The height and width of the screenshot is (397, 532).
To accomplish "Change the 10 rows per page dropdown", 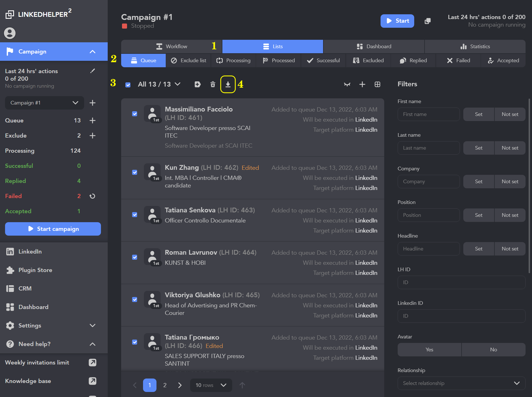I will (x=211, y=385).
